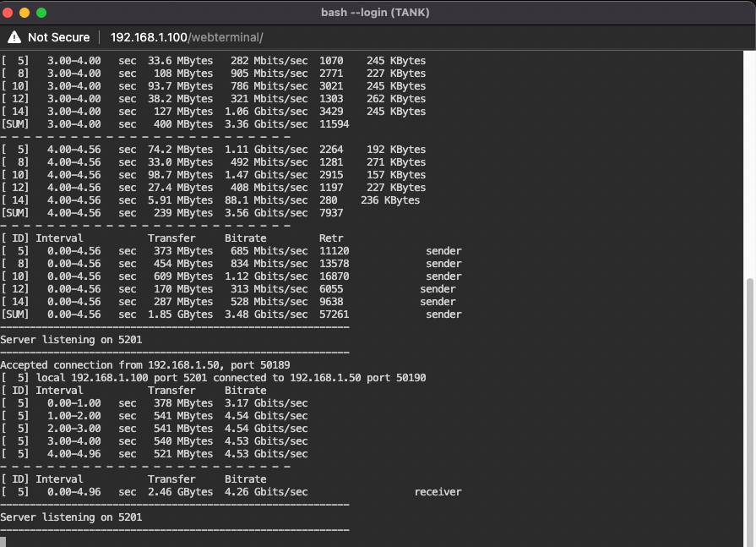Click the terminal vertical scrollbar thumb
The image size is (756, 547).
749,413
